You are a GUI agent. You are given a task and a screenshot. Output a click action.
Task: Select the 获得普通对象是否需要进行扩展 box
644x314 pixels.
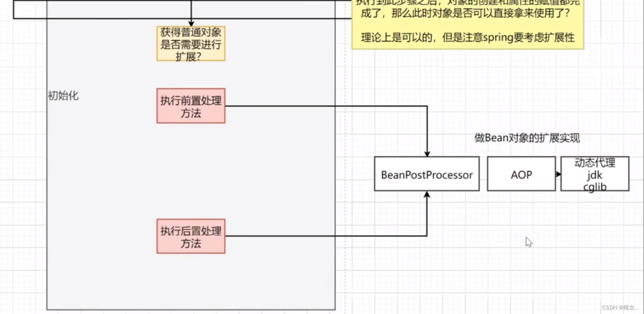coord(191,43)
